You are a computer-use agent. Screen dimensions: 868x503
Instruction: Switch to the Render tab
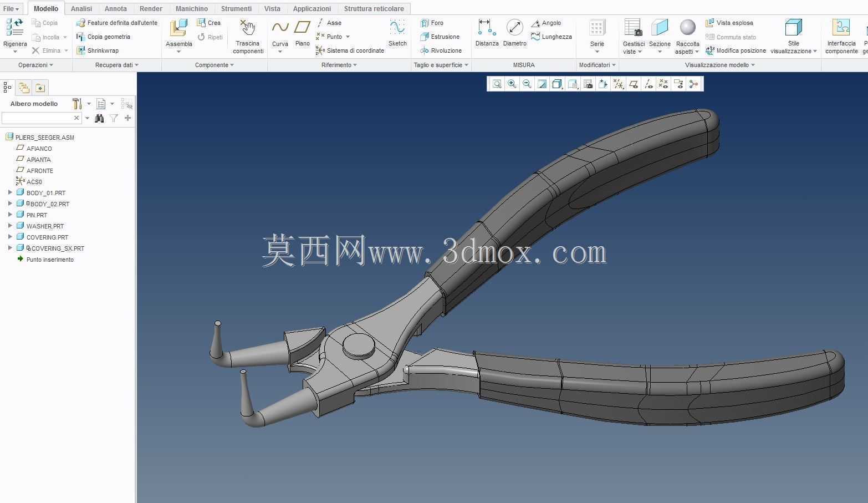coord(151,9)
